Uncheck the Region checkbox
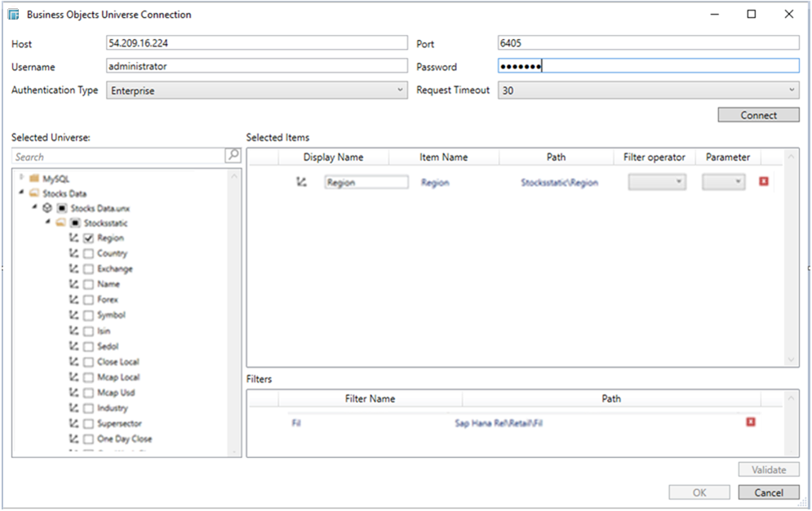812x511 pixels. click(x=88, y=238)
